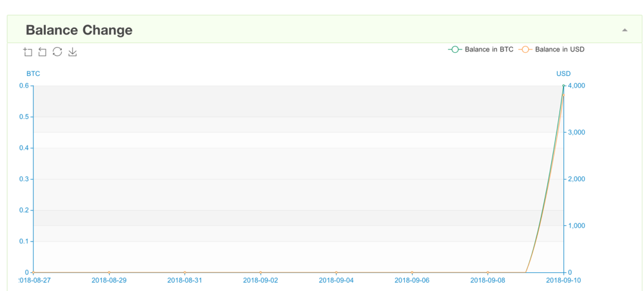Click the 2018-08-29 date label

[x=109, y=280]
